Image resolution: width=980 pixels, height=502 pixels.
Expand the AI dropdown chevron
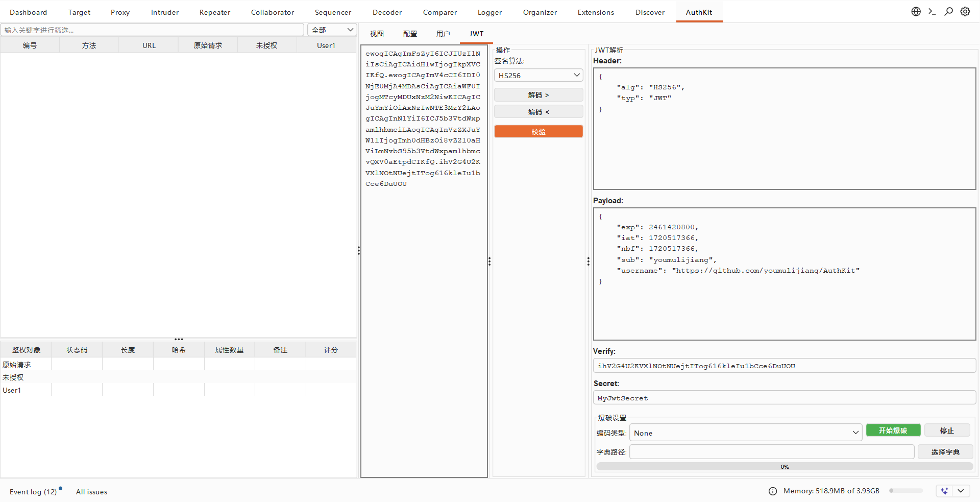pyautogui.click(x=961, y=491)
